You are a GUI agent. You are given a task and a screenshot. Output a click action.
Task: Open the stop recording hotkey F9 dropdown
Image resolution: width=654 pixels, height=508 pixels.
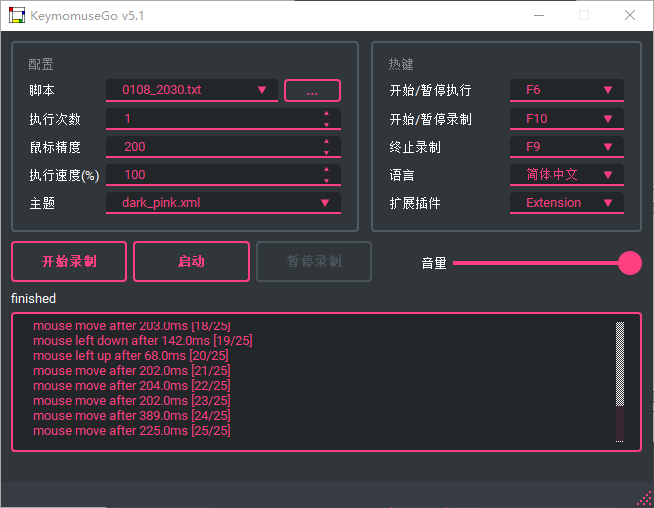[567, 146]
